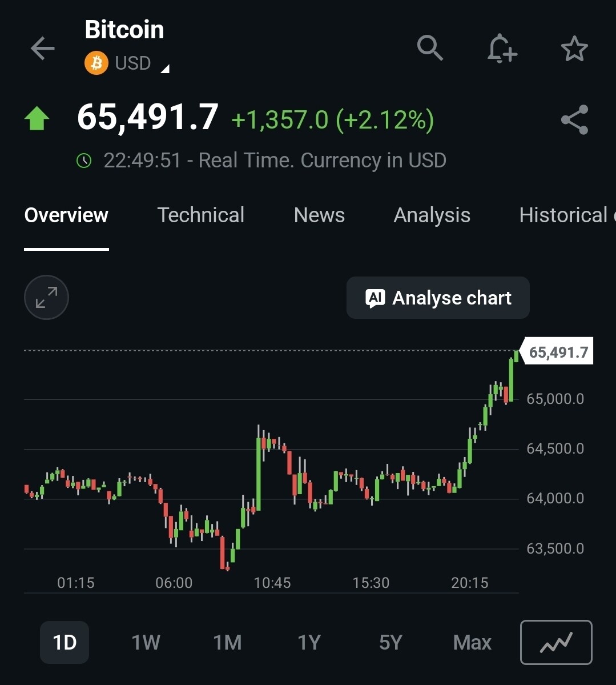Tap the orange Bitcoin logo icon
The height and width of the screenshot is (685, 616).
pyautogui.click(x=96, y=63)
